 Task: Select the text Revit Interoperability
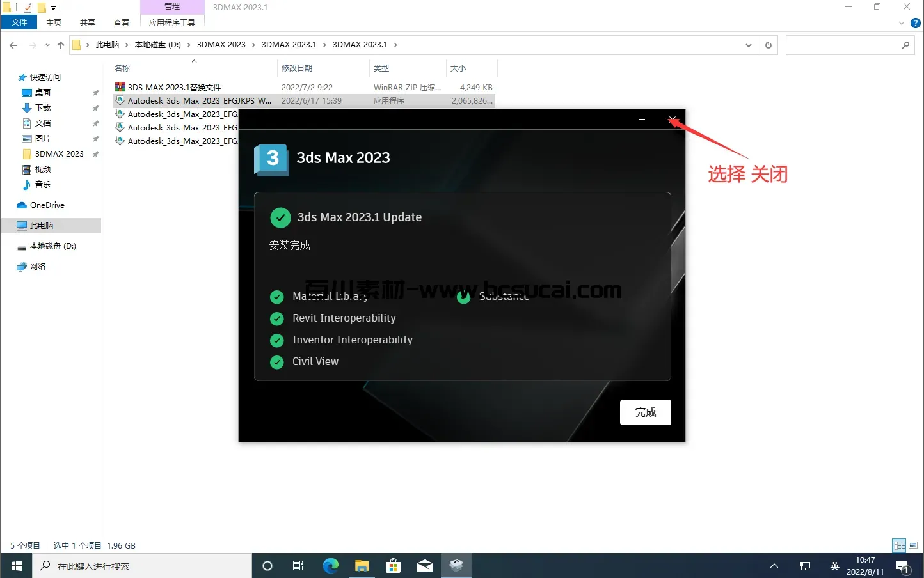pyautogui.click(x=344, y=318)
